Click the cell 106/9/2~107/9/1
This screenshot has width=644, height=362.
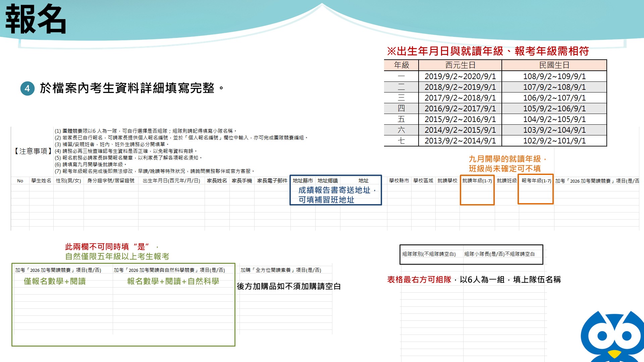tap(554, 98)
